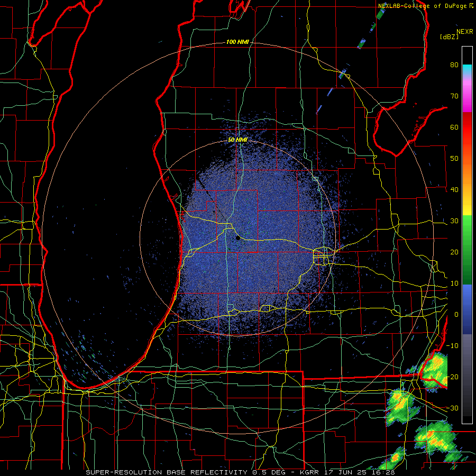The height and width of the screenshot is (476, 476).
Task: Select the "NEXR" label above the color scale
Action: pyautogui.click(x=464, y=32)
